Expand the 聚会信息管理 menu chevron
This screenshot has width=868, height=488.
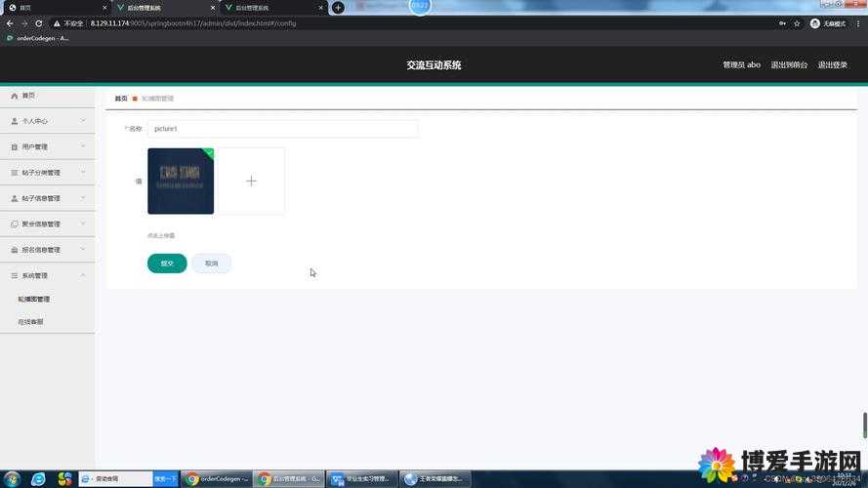tap(82, 224)
